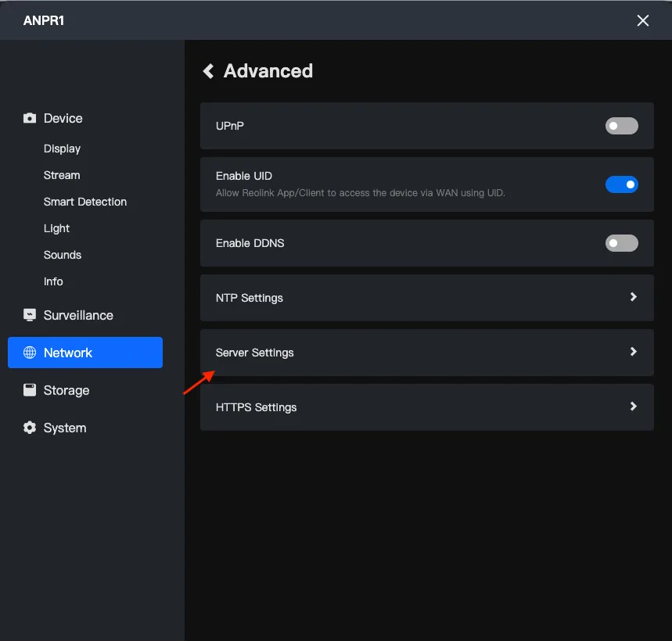Switch on Enable DDNS
Image resolution: width=672 pixels, height=641 pixels.
click(621, 243)
